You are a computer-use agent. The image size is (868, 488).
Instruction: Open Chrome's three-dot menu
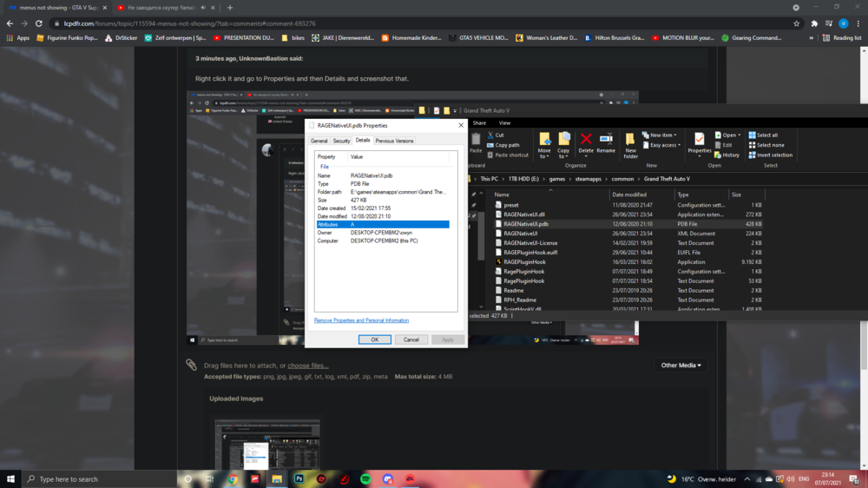coord(858,23)
